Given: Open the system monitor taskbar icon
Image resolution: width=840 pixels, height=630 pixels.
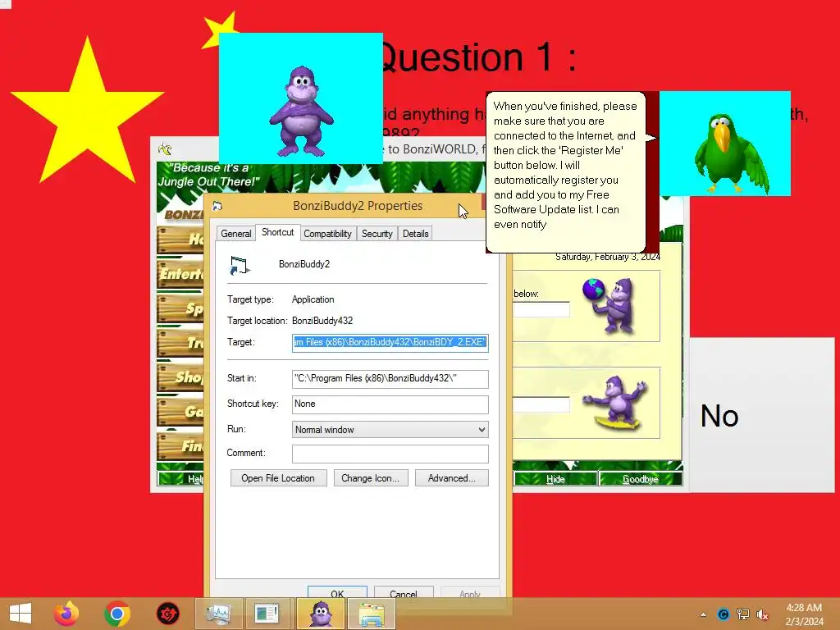Looking at the screenshot, I should coord(218,614).
